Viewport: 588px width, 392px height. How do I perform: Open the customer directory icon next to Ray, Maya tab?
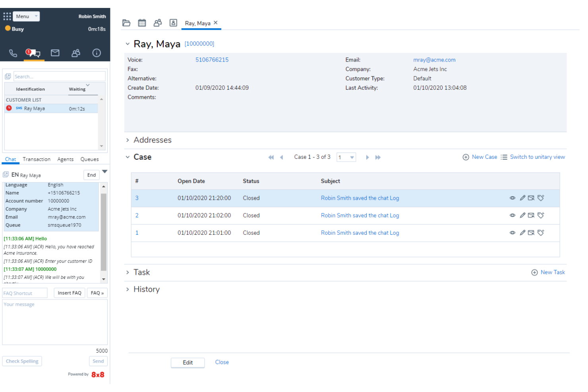173,23
